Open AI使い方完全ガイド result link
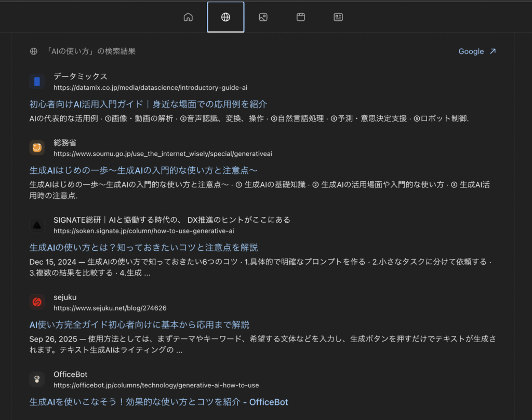 (x=139, y=324)
